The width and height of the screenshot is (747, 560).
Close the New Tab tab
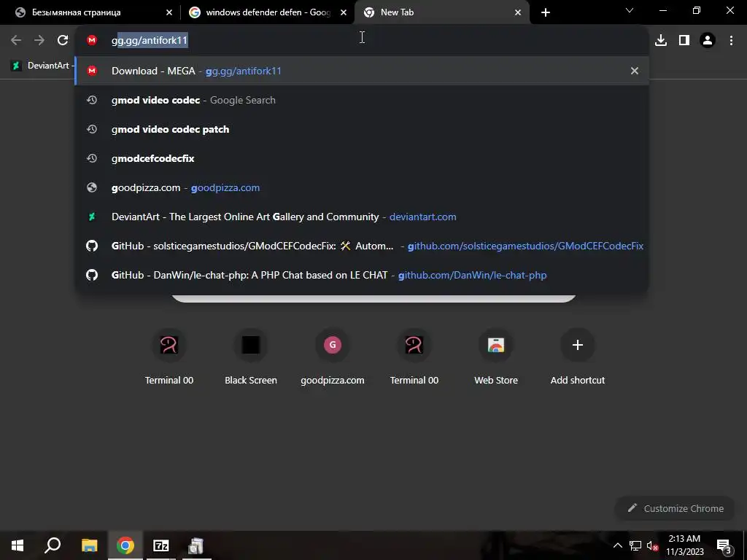(x=518, y=12)
